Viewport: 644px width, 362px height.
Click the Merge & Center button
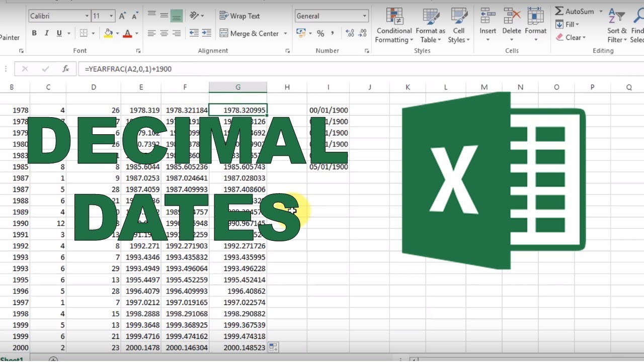pos(254,33)
